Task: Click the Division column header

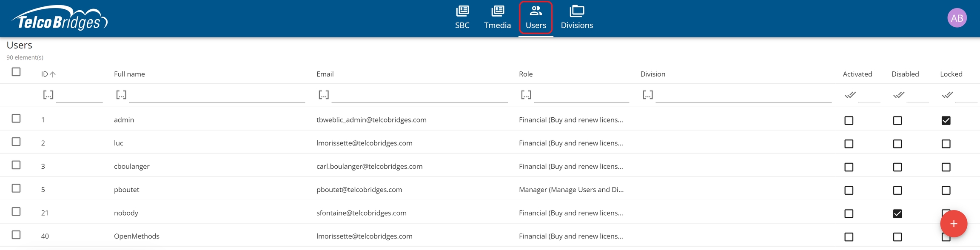Action: click(652, 74)
